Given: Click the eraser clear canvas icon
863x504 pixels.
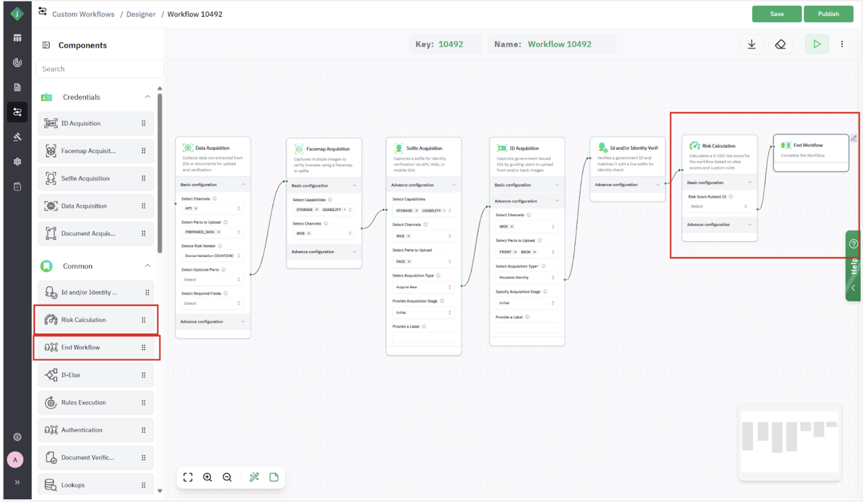Looking at the screenshot, I should pyautogui.click(x=780, y=44).
